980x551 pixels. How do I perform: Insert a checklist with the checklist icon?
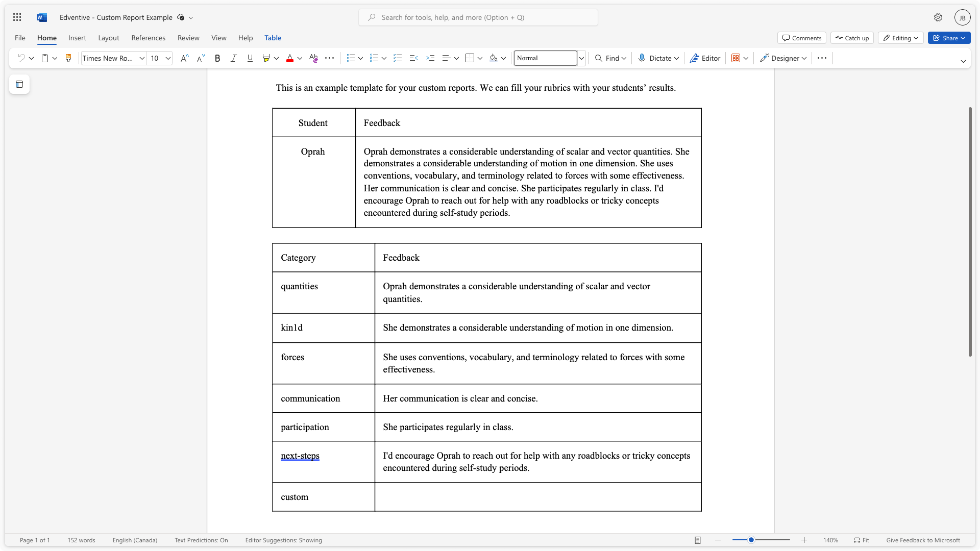[398, 58]
